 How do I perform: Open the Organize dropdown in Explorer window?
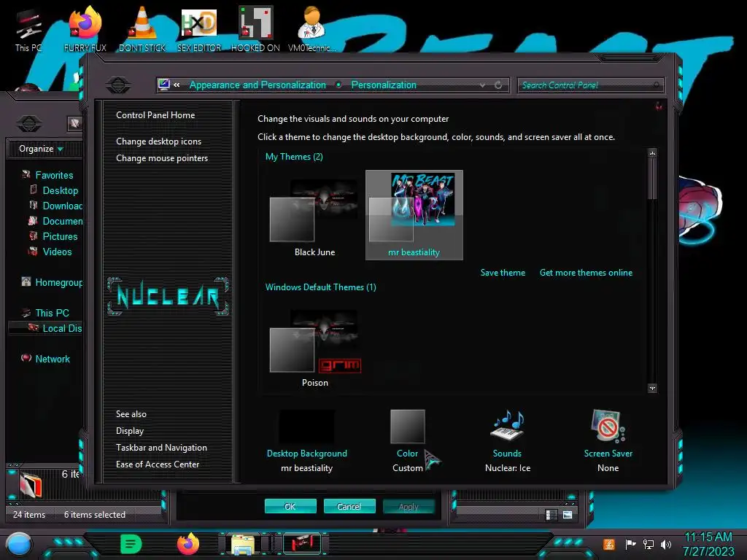point(41,149)
